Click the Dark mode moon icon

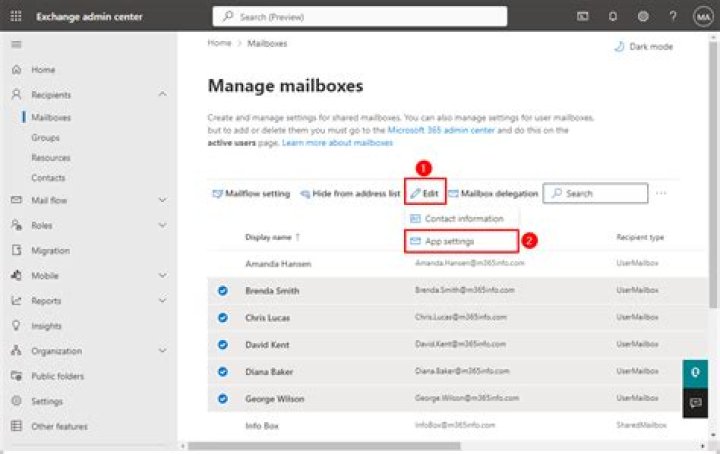[619, 46]
